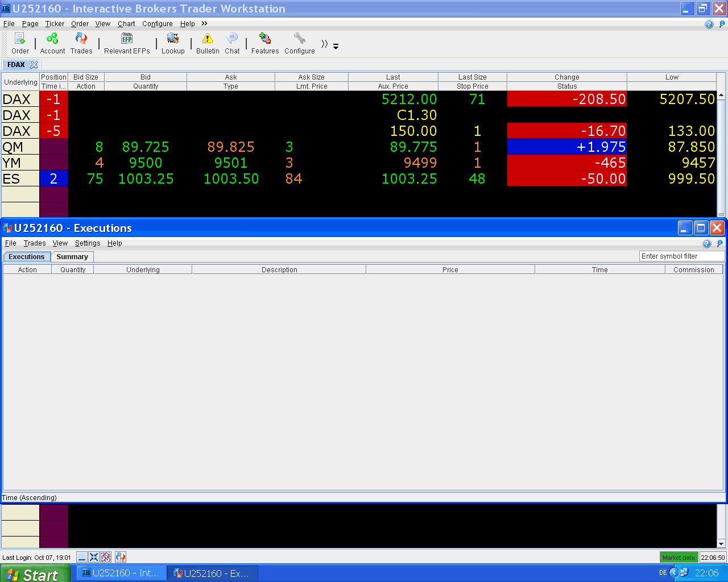Open Trades from the main toolbar
The width and height of the screenshot is (728, 582).
[x=81, y=43]
